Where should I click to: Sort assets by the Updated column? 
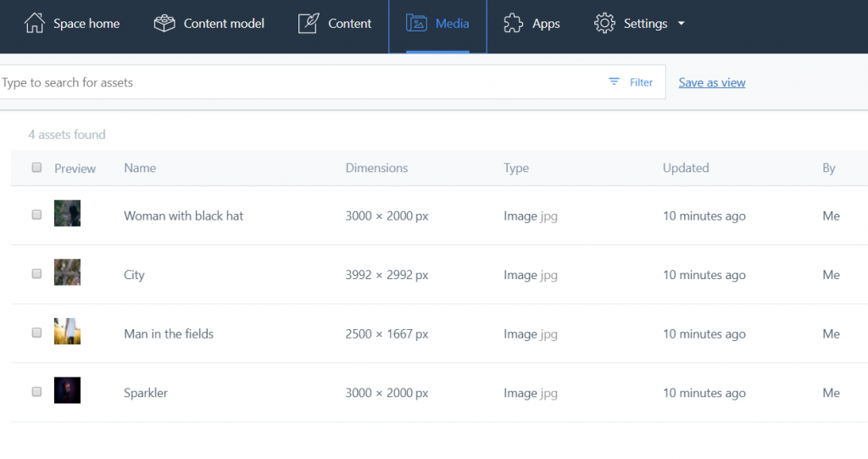click(x=686, y=168)
